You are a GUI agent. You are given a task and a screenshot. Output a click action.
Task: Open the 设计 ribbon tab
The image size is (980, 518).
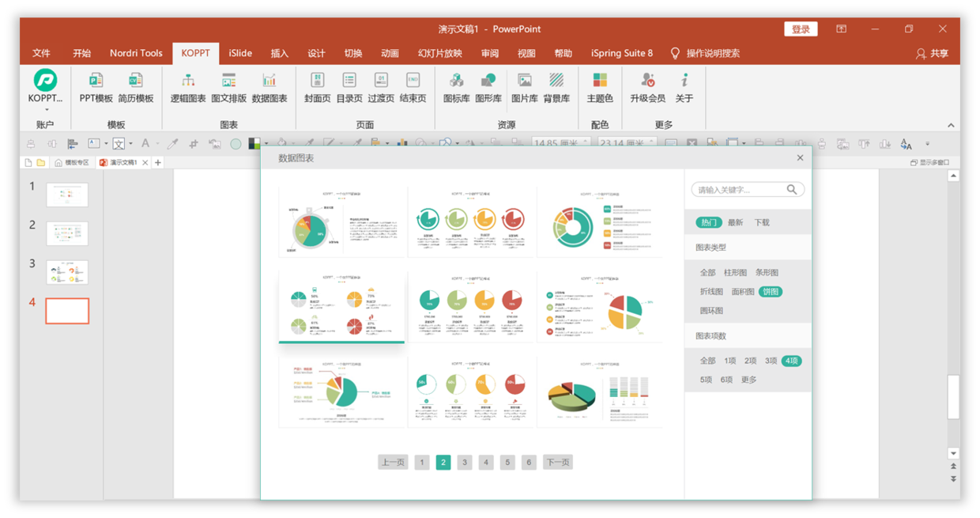316,53
